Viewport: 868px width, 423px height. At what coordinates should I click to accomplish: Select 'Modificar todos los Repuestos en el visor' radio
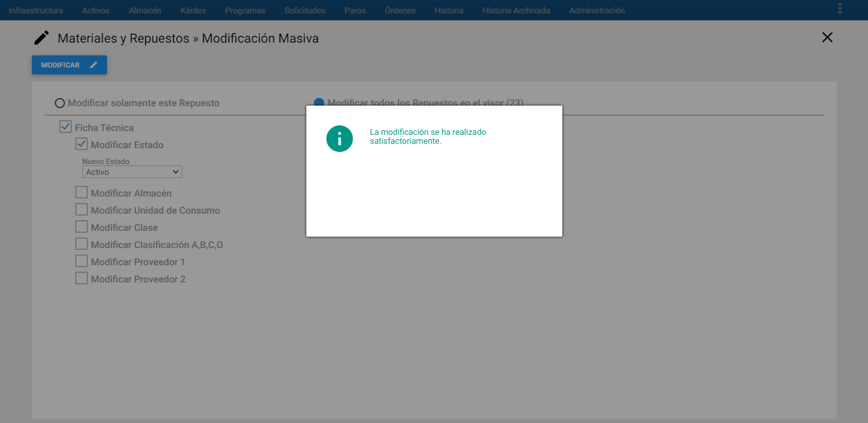pyautogui.click(x=319, y=102)
